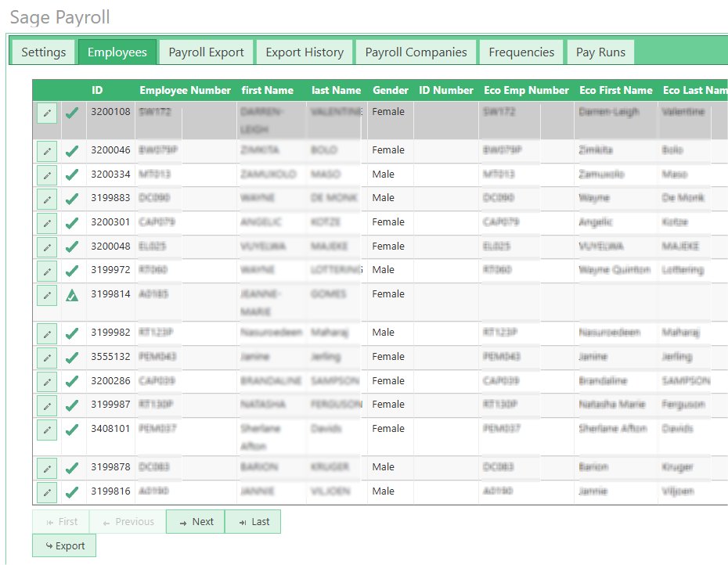Viewport: 728px width, 565px height.
Task: Select the Employees tab
Action: (x=117, y=52)
